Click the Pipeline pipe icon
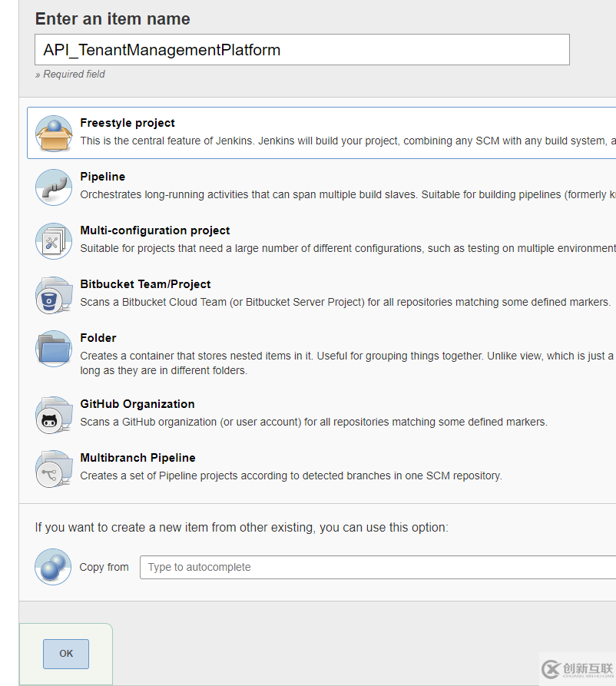This screenshot has height=686, width=616. point(54,187)
